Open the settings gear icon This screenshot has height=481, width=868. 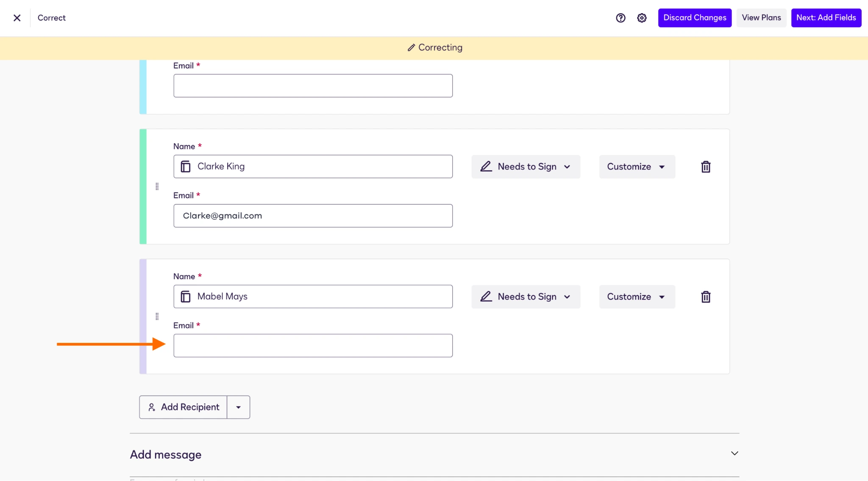(x=642, y=18)
